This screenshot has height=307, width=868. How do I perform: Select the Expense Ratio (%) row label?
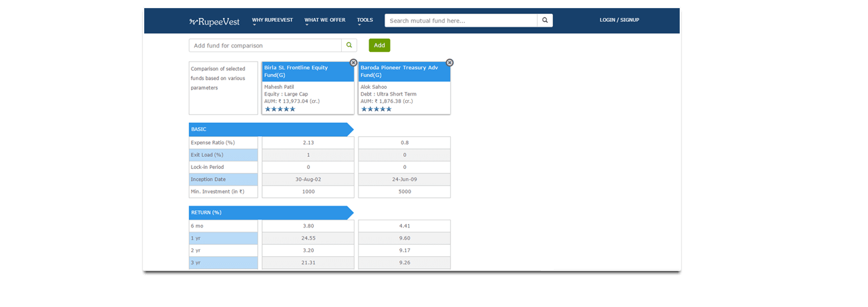point(223,143)
